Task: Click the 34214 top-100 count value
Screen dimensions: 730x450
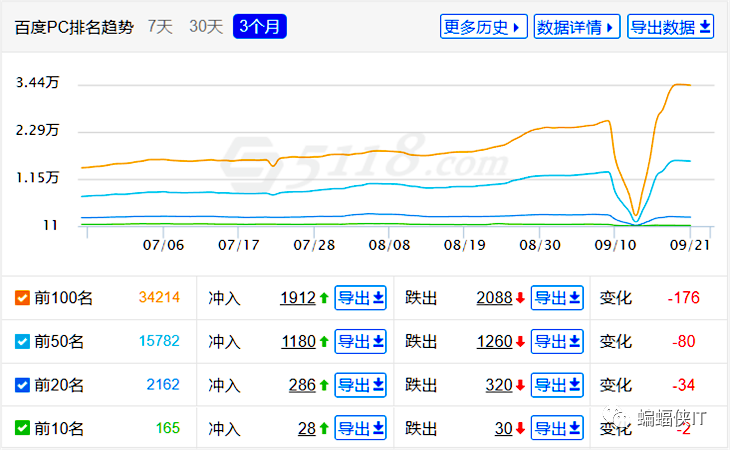Action: [x=159, y=297]
